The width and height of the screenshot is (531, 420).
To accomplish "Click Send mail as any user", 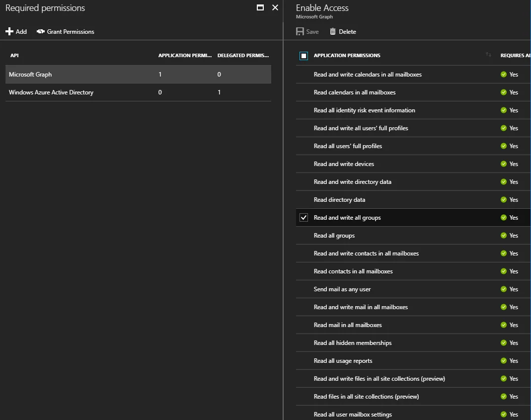I will pos(342,289).
